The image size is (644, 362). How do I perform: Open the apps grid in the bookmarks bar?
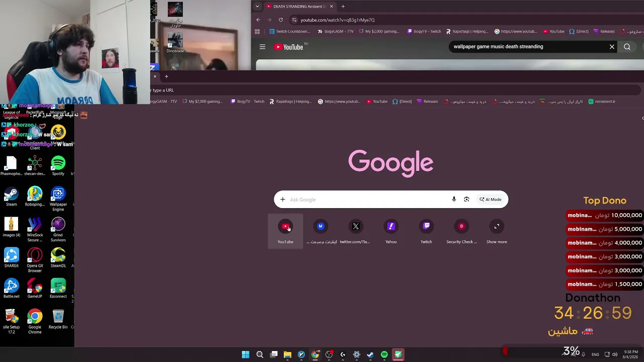(x=257, y=32)
